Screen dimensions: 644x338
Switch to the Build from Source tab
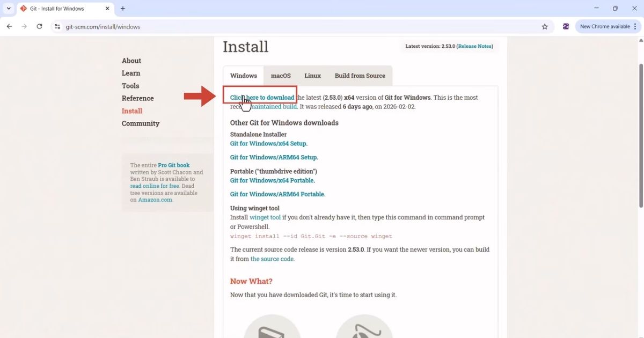coord(360,76)
